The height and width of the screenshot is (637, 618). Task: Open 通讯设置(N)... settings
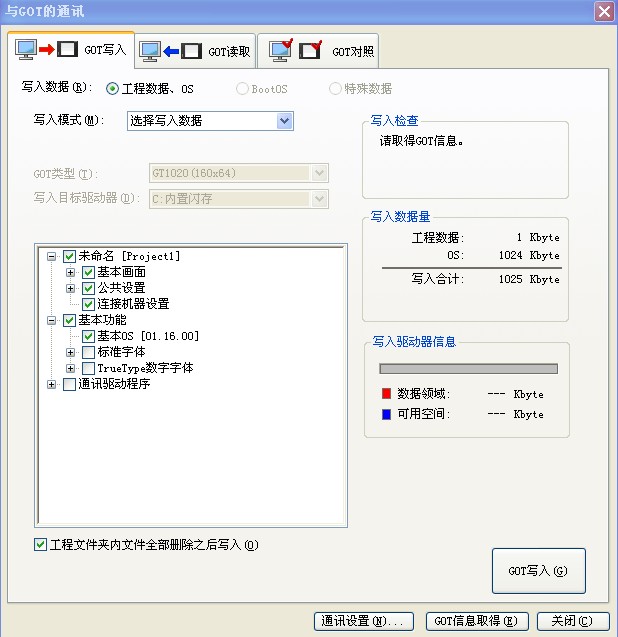362,621
